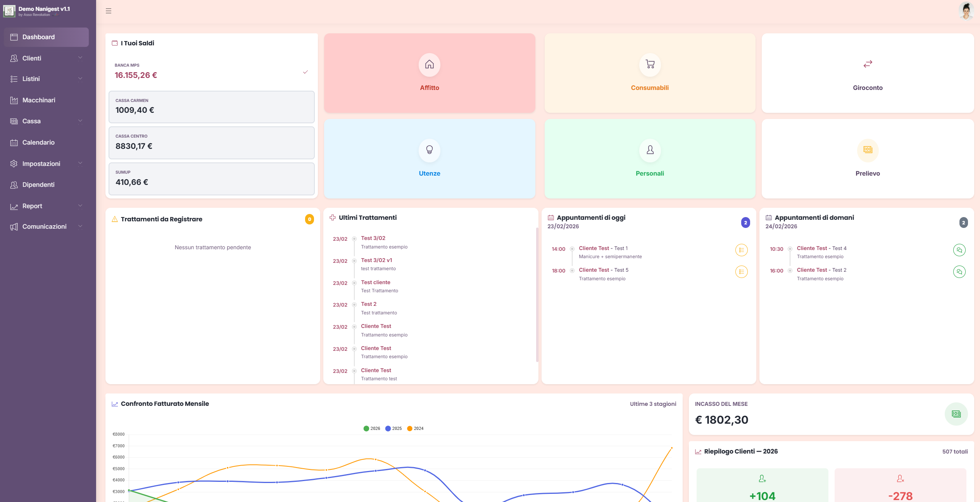Viewport: 980px width, 502px height.
Task: Open the Affitto home icon tile
Action: click(429, 64)
